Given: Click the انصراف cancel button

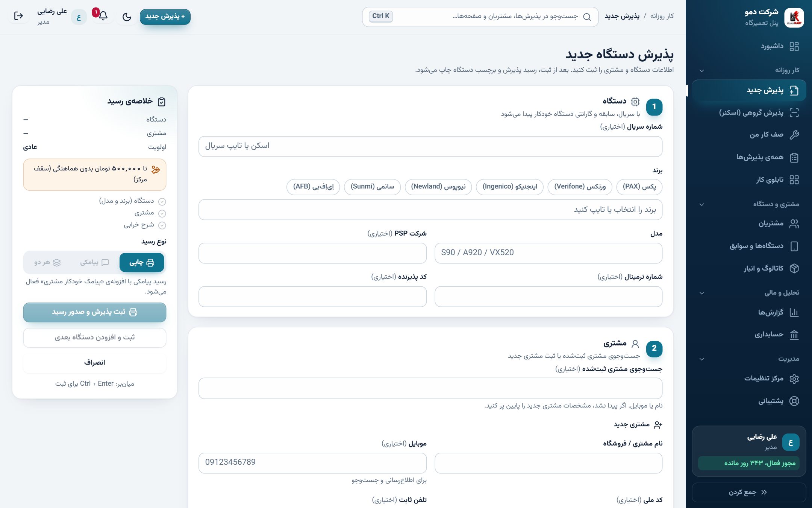Looking at the screenshot, I should tap(95, 363).
